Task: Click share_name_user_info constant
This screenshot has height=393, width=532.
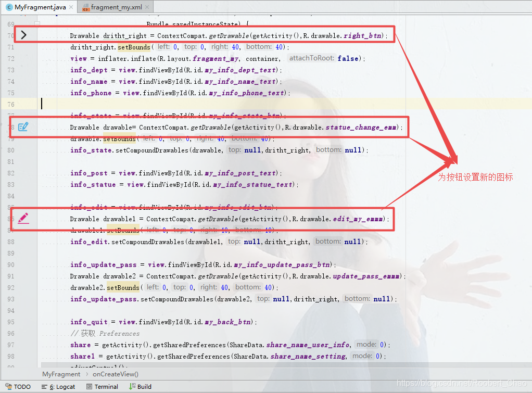Action: click(308, 345)
